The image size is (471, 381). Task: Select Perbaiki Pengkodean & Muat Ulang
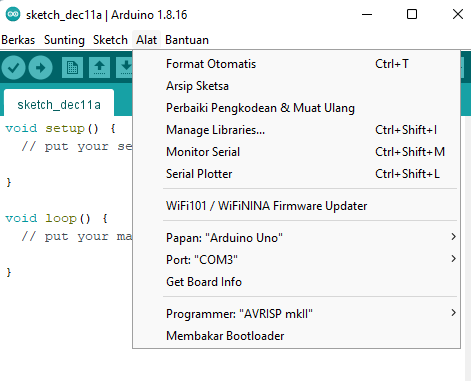pyautogui.click(x=296, y=108)
